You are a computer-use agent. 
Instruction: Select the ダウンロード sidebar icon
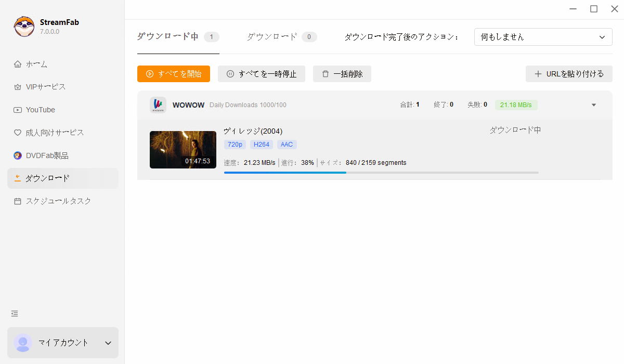tap(18, 178)
